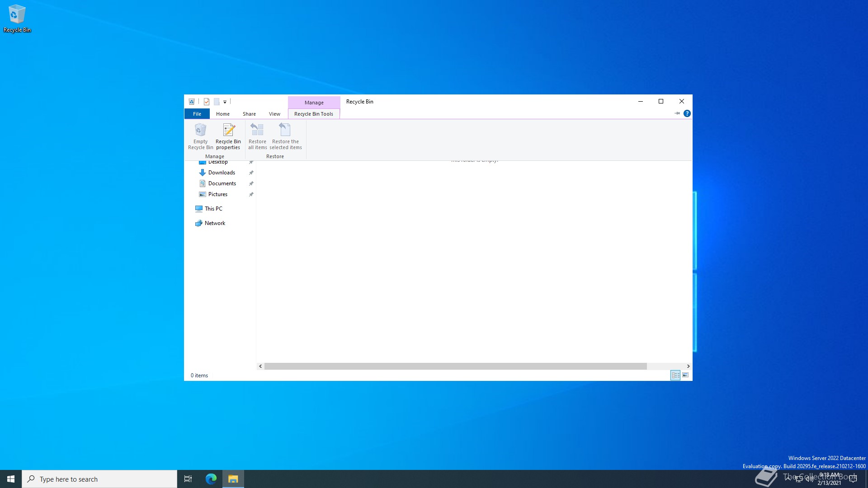
Task: Open Customize Quick Access Toolbar dropdown
Action: pos(225,102)
